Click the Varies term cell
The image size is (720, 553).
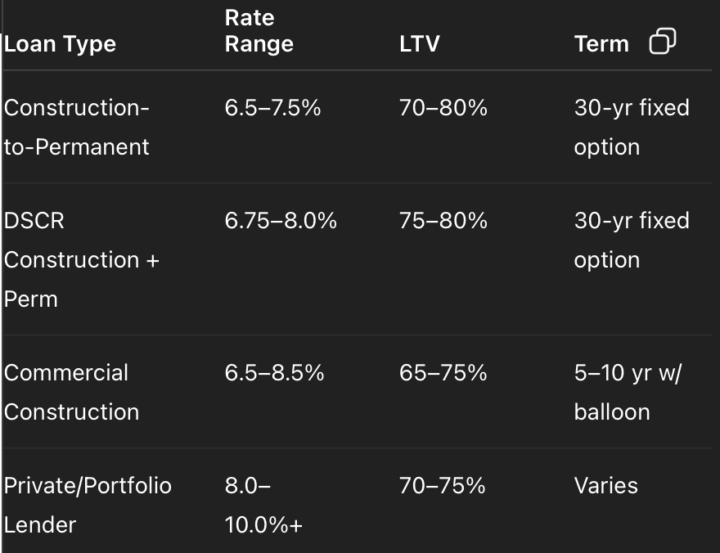tap(606, 486)
